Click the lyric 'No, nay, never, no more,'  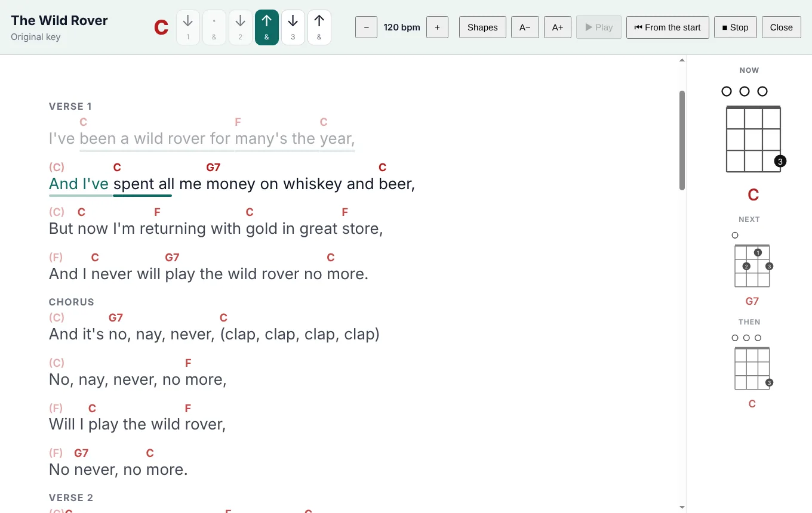click(x=138, y=379)
